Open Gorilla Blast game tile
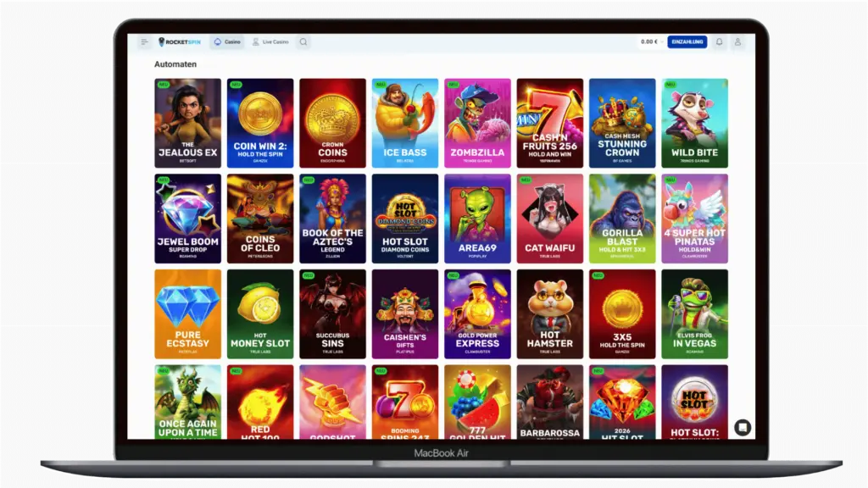 click(x=622, y=219)
